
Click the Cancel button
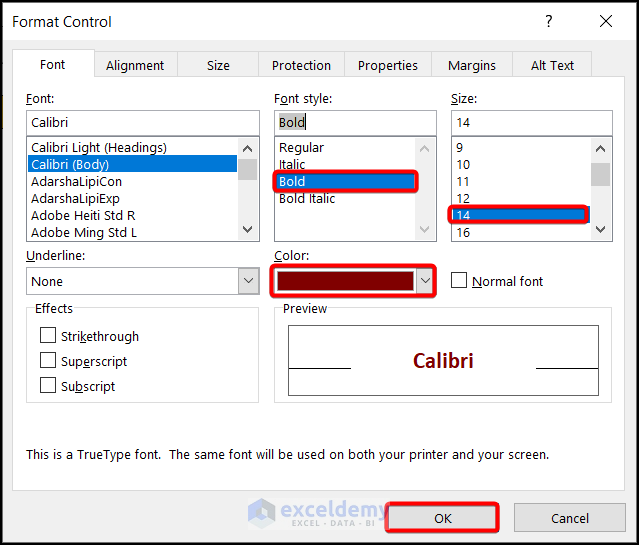(x=570, y=518)
